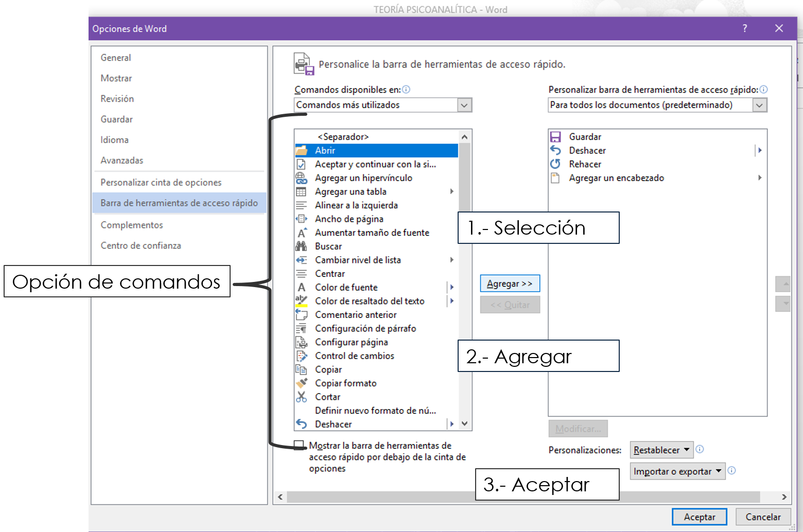This screenshot has height=532, width=803.
Task: Confirm changes with the Aceptar button
Action: point(699,517)
